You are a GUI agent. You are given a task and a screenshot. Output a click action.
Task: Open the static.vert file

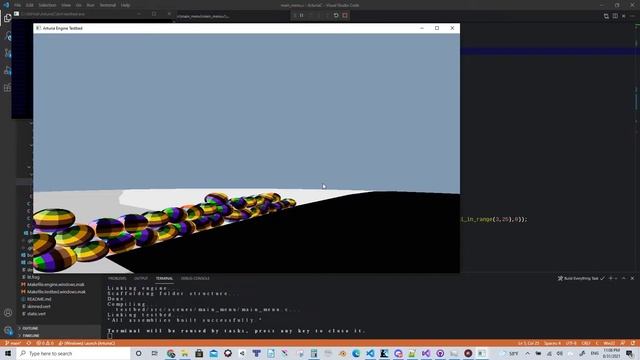pos(36,314)
